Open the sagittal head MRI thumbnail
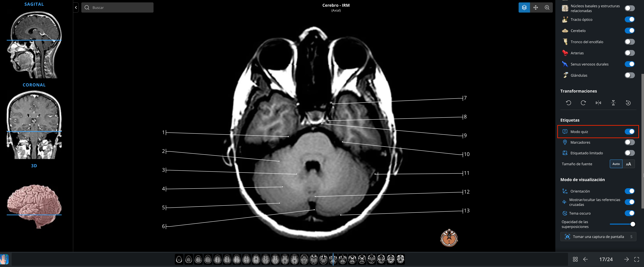644x267 pixels. (34, 45)
